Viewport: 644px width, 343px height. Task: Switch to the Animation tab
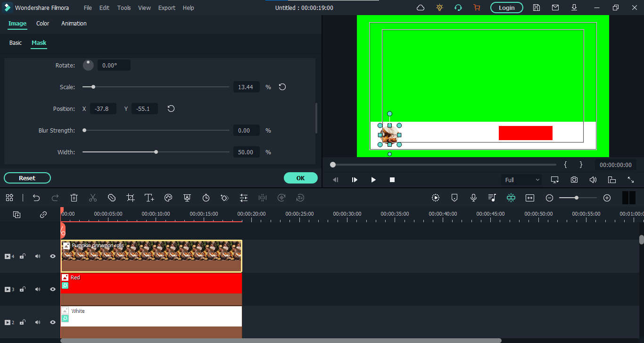[74, 23]
